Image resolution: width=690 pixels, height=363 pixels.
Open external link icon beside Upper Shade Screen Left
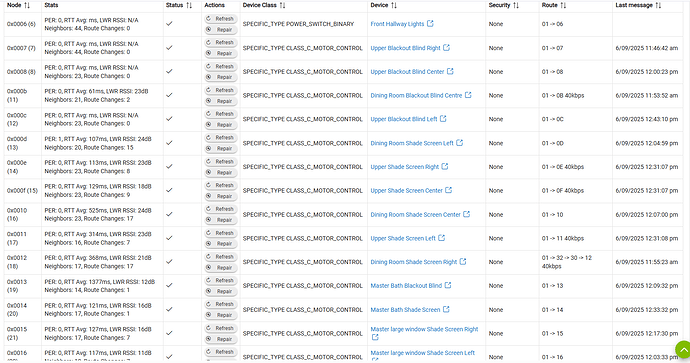[x=441, y=238]
